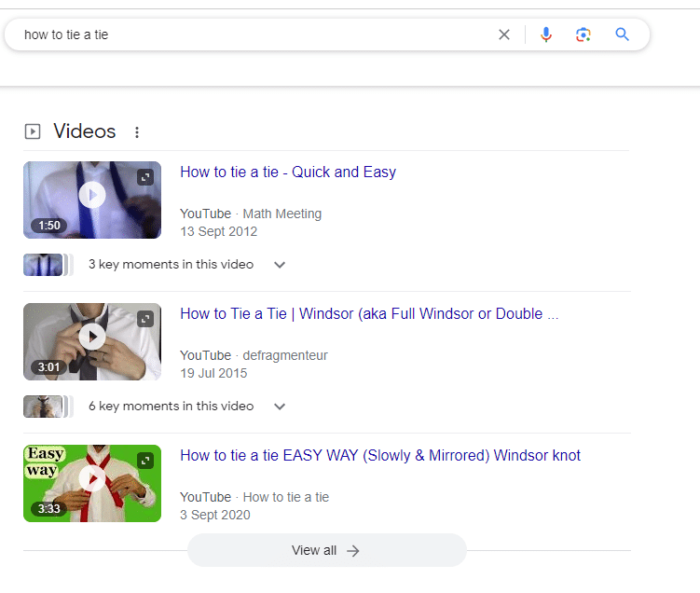Open 'How to tie a tie EASY WAY' link
Viewport: 700px width, 593px height.
pyautogui.click(x=380, y=455)
